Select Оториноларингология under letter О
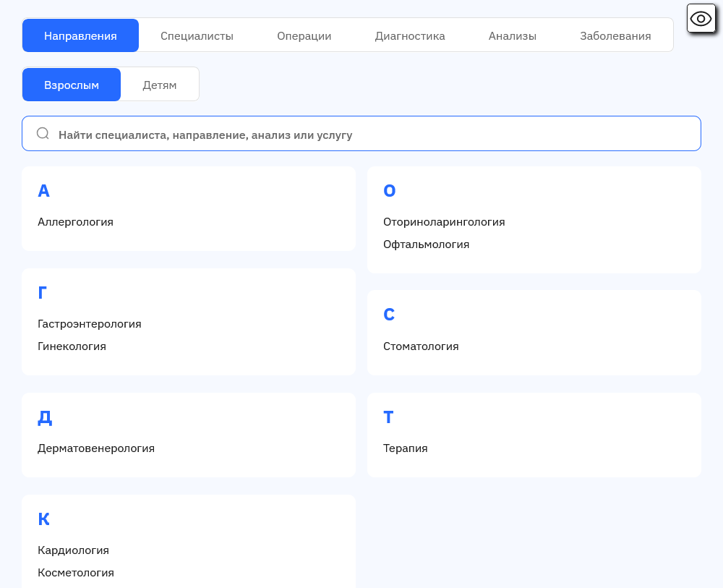The image size is (723, 588). (x=444, y=222)
